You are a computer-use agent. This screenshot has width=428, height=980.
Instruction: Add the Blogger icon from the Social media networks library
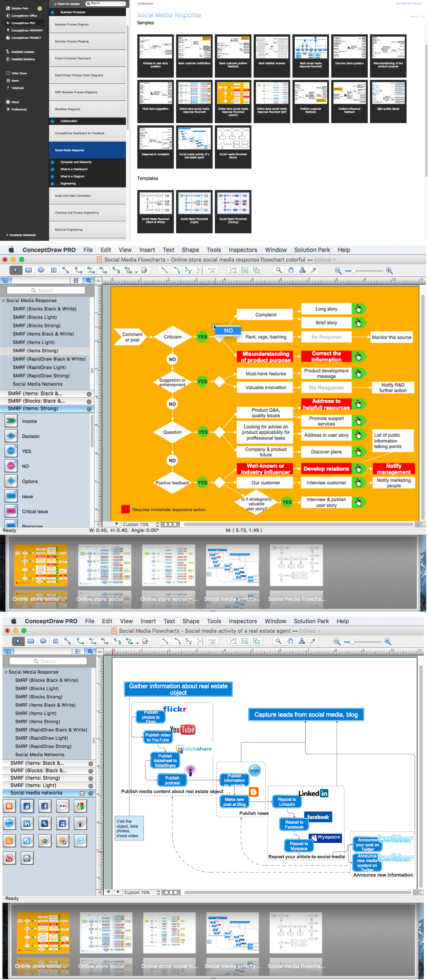[x=9, y=806]
